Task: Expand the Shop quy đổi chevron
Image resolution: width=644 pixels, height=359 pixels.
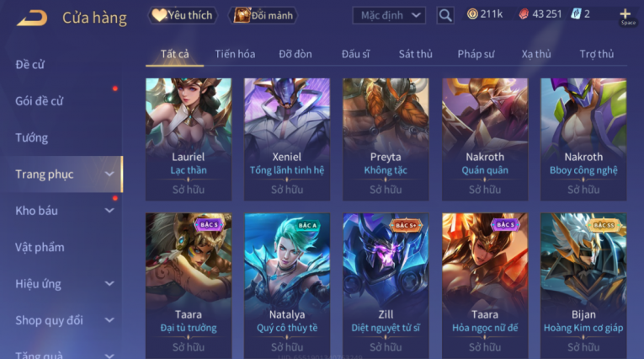Action: click(x=109, y=320)
